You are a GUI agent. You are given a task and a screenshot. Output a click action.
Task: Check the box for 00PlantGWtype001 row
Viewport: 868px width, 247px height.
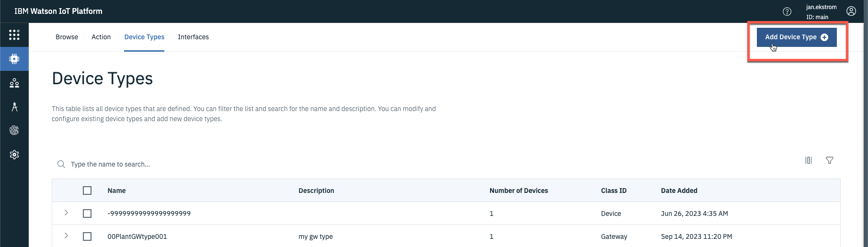[x=87, y=236]
